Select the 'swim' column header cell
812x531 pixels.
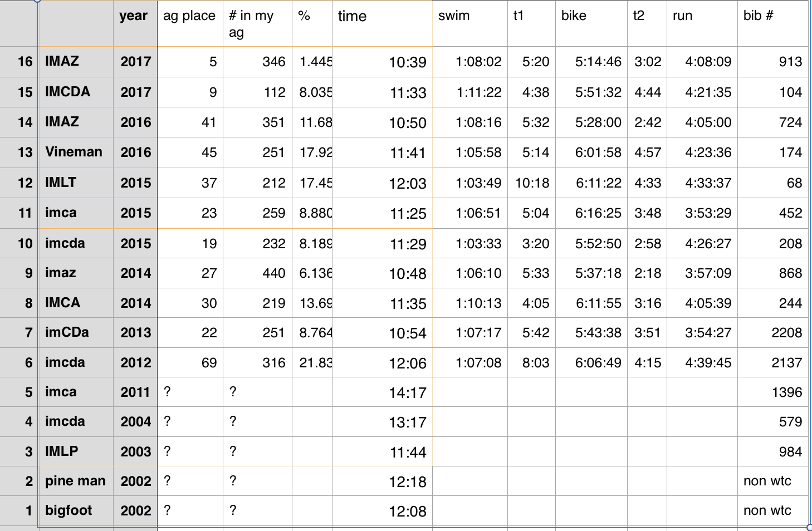470,23
